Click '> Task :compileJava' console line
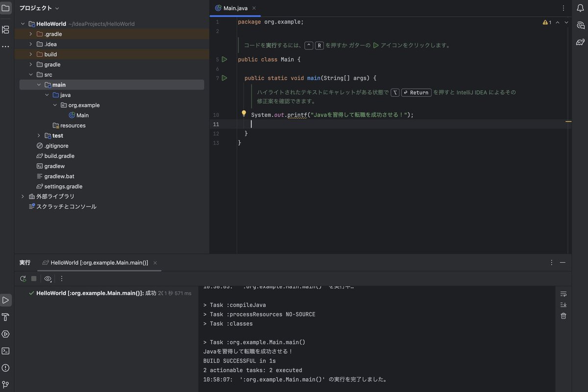This screenshot has height=392, width=588. coord(235,305)
